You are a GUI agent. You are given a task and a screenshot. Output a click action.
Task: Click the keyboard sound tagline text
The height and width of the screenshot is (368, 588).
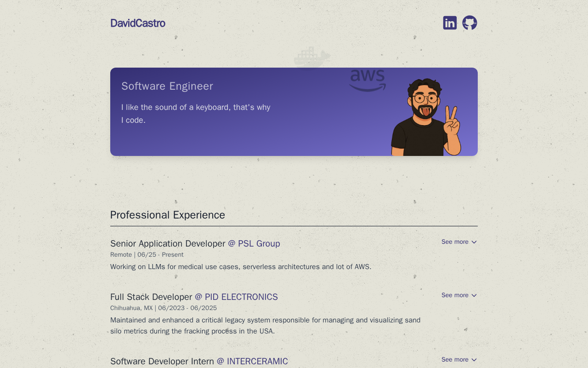click(196, 114)
